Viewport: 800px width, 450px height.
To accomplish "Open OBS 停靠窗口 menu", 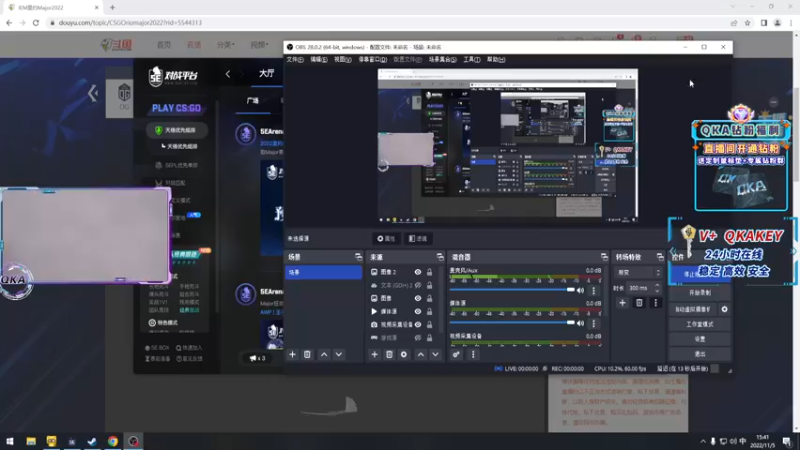I will 372,60.
